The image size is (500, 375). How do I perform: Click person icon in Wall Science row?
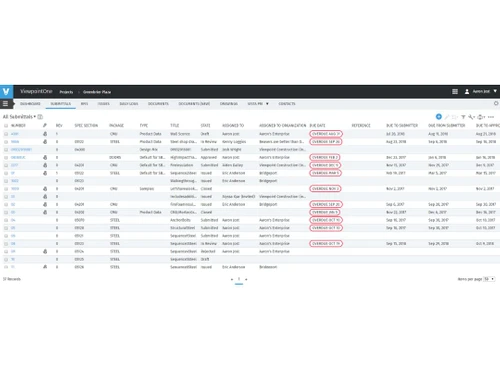45,134
